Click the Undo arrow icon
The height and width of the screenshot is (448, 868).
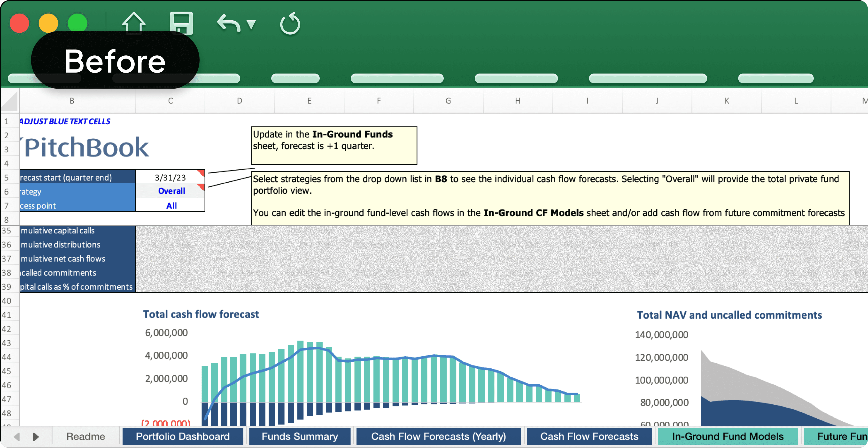(229, 23)
